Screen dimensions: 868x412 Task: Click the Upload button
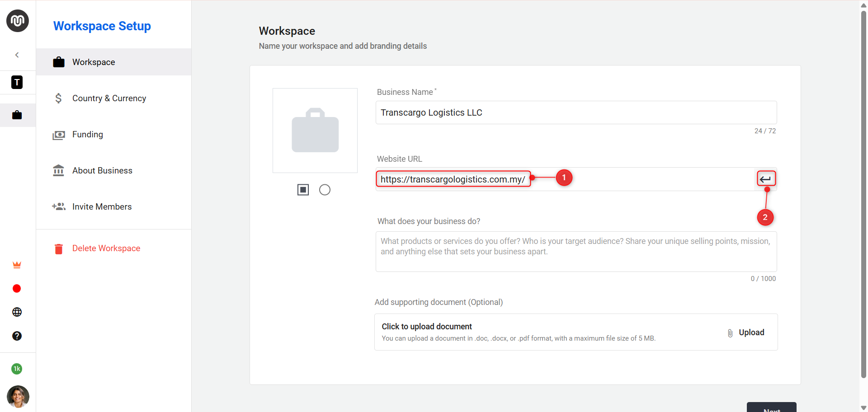(x=746, y=332)
